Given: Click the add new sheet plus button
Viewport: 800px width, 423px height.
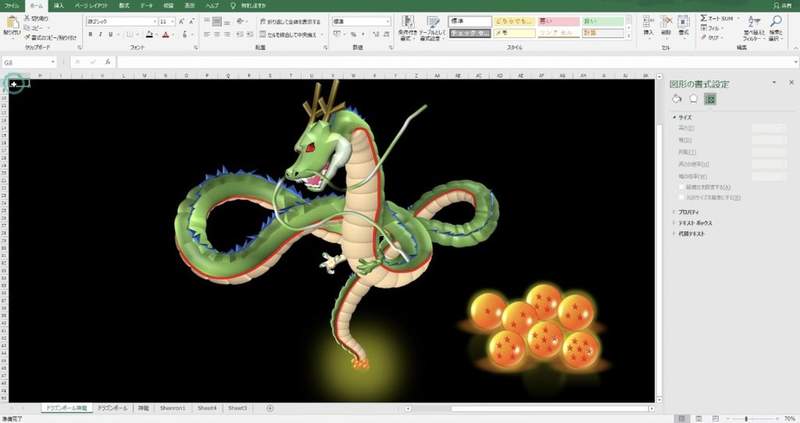Looking at the screenshot, I should 269,408.
